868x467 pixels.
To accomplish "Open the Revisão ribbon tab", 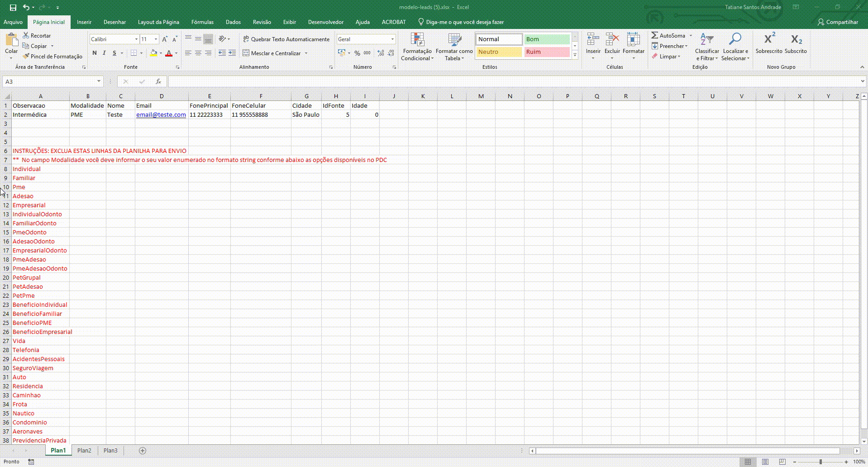I will tap(262, 22).
